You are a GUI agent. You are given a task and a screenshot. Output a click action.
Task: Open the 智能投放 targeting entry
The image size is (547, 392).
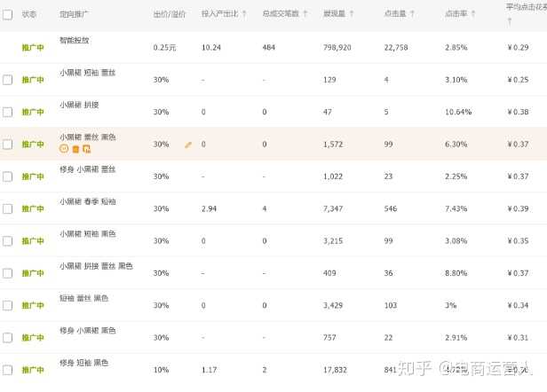[74, 40]
